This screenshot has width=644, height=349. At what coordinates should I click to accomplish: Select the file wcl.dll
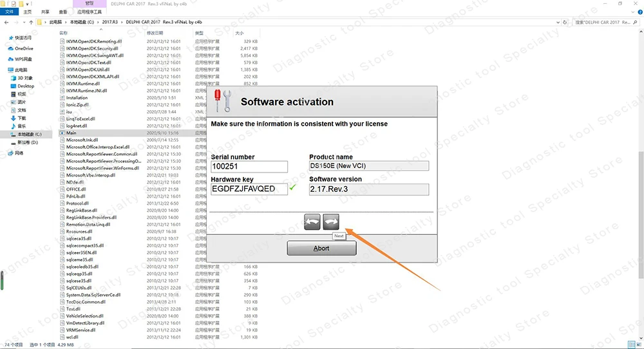72,337
